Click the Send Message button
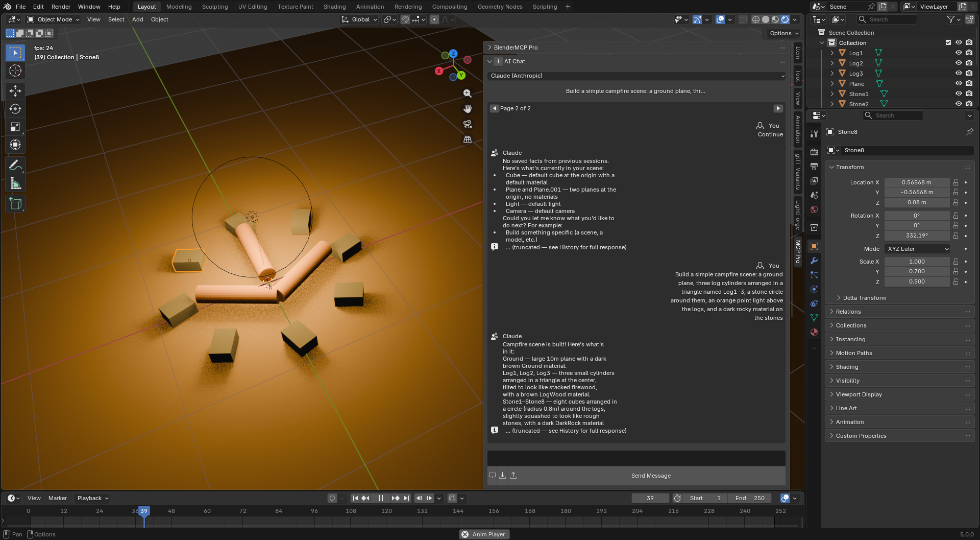 [651, 476]
